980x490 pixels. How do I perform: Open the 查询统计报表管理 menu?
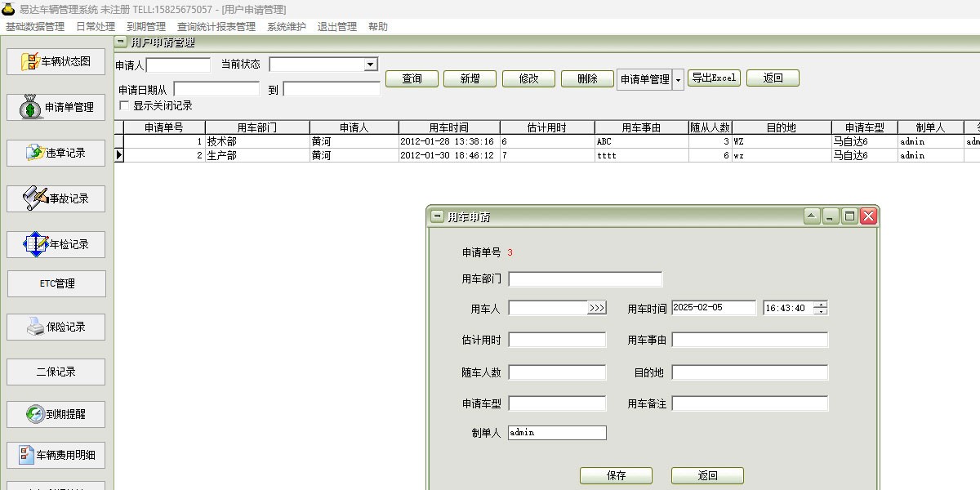[x=216, y=27]
